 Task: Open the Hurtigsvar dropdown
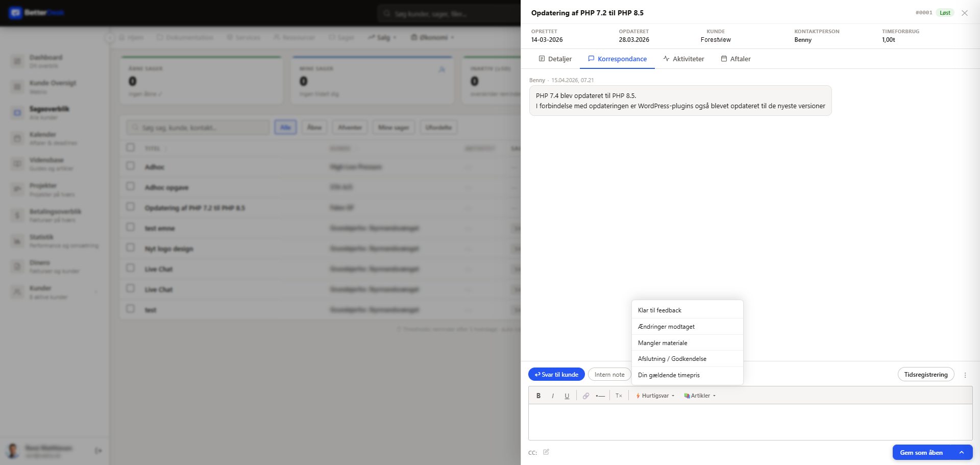(655, 396)
